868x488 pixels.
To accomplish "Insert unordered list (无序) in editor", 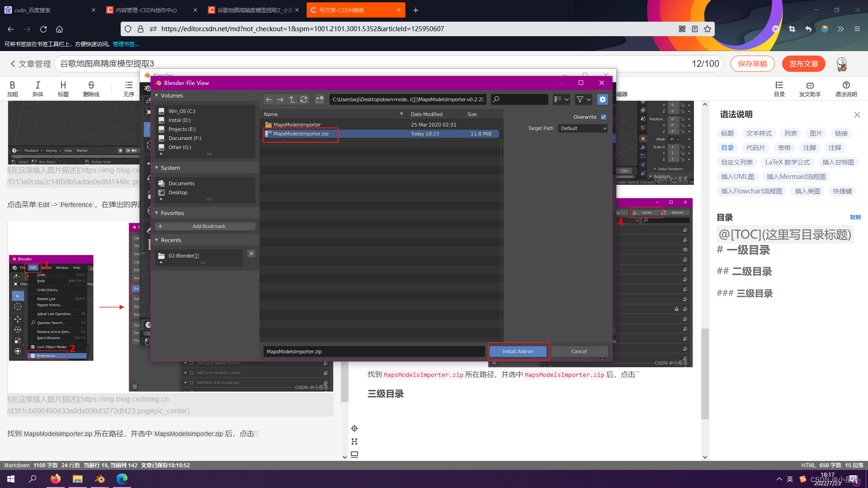I will click(x=129, y=89).
